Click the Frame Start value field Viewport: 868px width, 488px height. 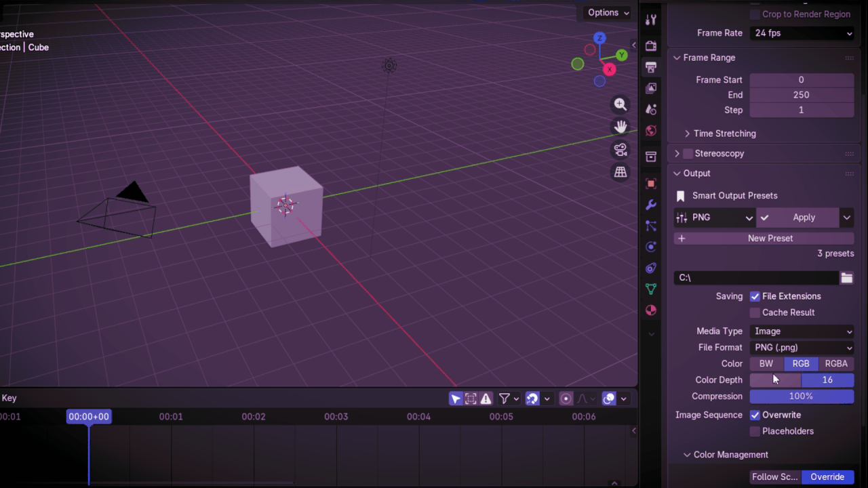(x=802, y=80)
